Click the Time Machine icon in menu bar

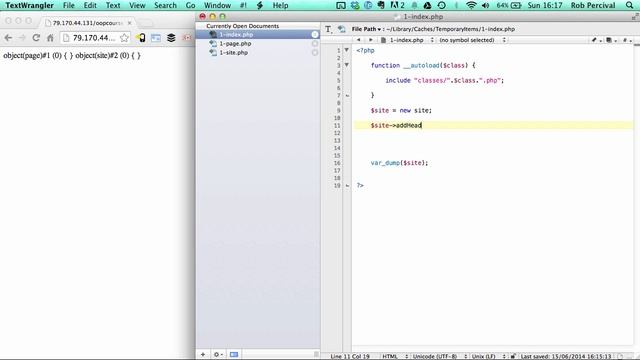point(442,5)
